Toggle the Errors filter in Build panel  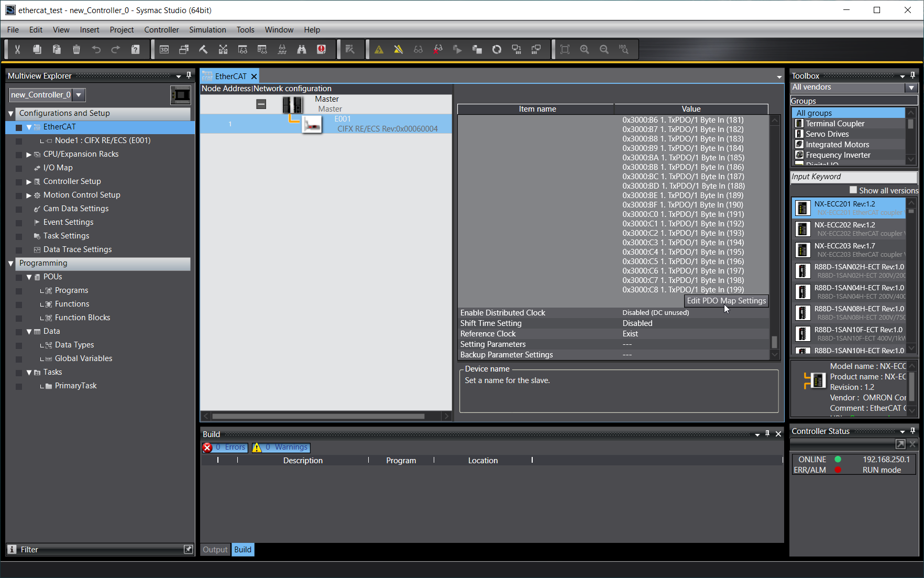225,448
